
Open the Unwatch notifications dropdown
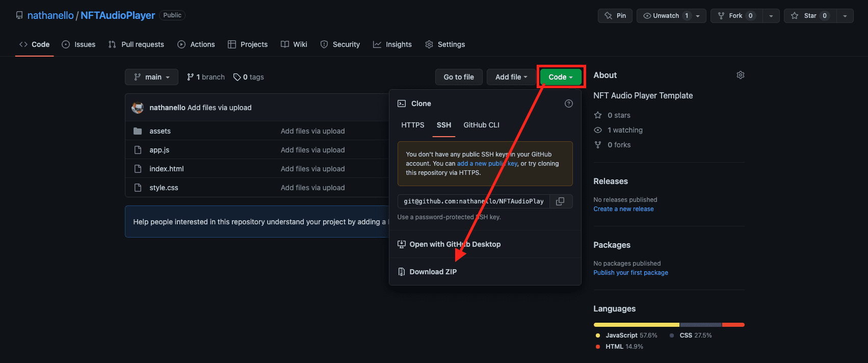coord(671,16)
